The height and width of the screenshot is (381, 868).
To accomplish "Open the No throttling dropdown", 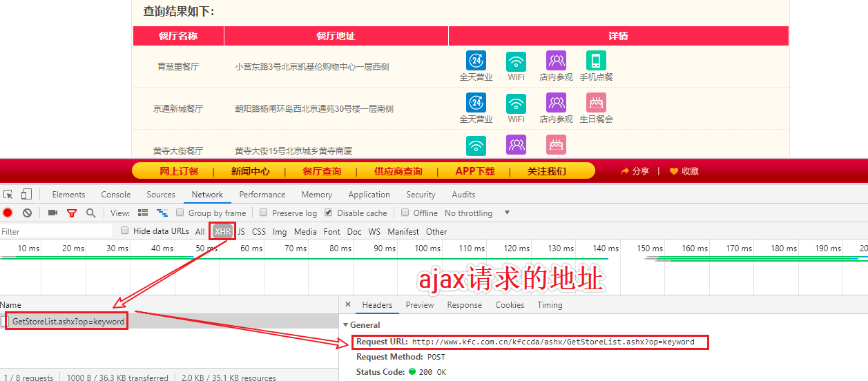I will [x=477, y=213].
